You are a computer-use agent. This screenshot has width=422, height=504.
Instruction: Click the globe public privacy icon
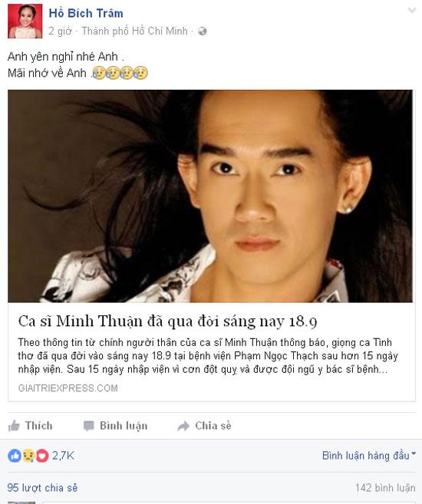[202, 31]
